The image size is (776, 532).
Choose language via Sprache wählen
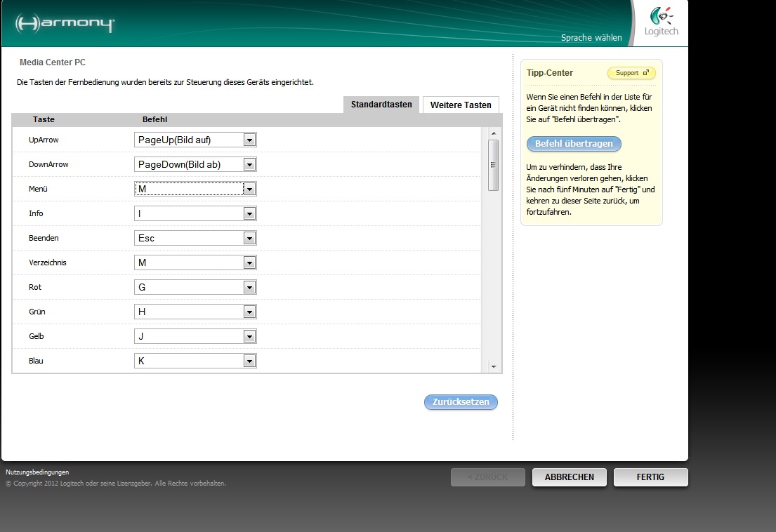point(591,38)
